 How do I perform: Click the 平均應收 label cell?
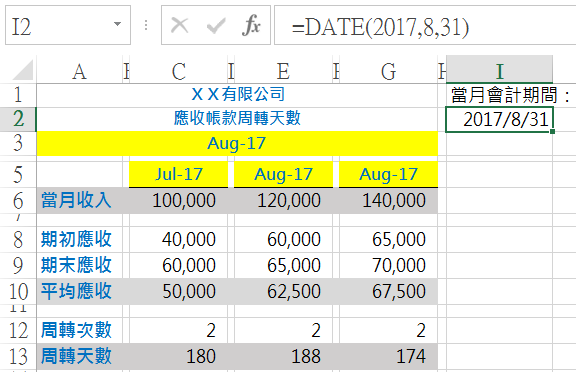tap(79, 291)
